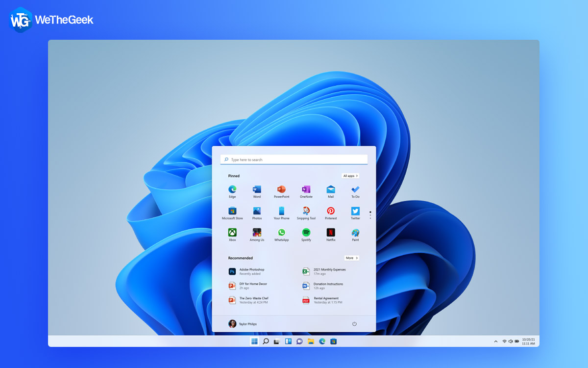
Task: Open Widgets on the taskbar
Action: pyautogui.click(x=288, y=341)
